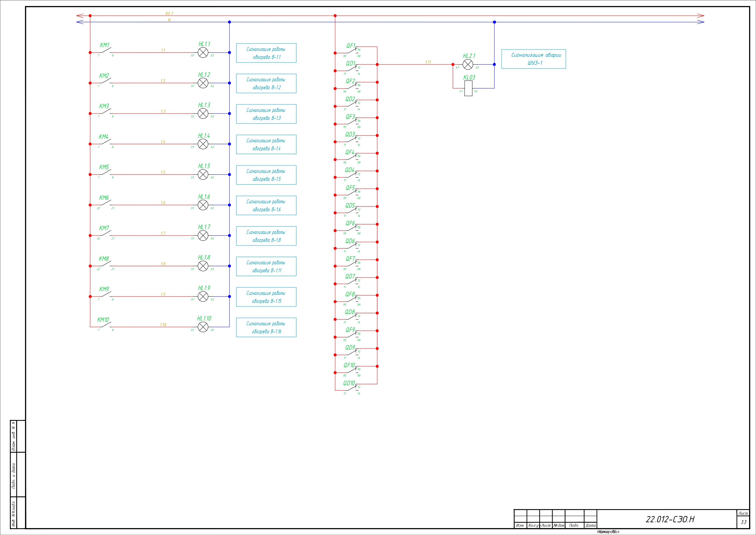Select the N neutral line label

169,20
